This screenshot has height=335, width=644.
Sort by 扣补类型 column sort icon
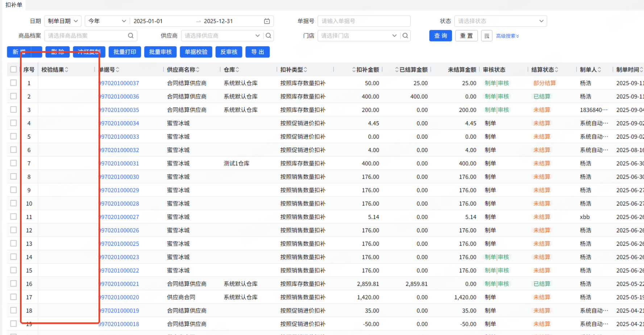pyautogui.click(x=306, y=70)
